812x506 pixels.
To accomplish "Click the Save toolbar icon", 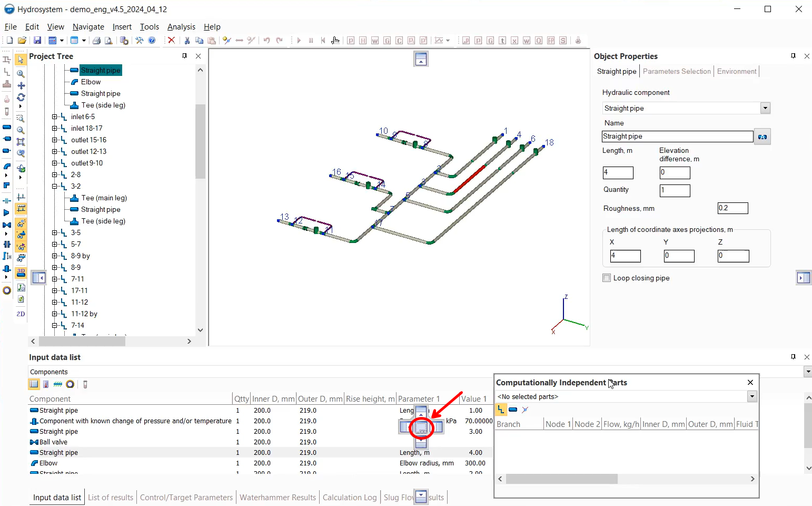I will click(x=37, y=41).
